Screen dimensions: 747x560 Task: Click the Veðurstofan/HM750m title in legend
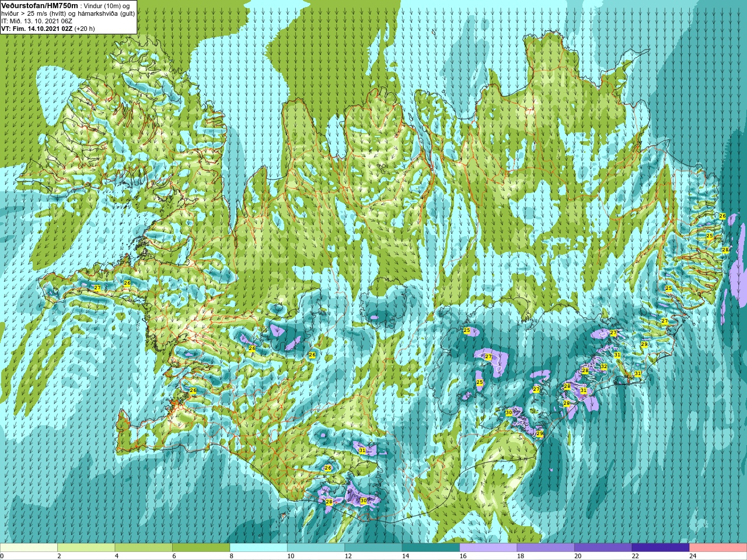tap(40, 5)
